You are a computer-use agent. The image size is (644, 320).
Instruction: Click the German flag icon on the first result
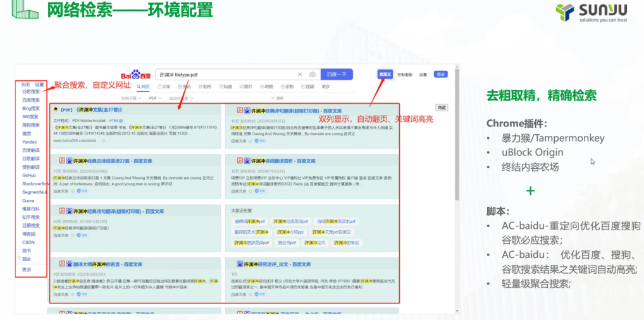click(x=56, y=109)
